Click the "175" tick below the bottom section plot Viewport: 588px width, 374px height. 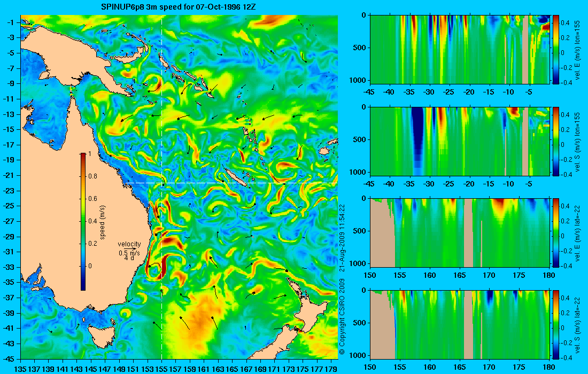[x=520, y=367]
